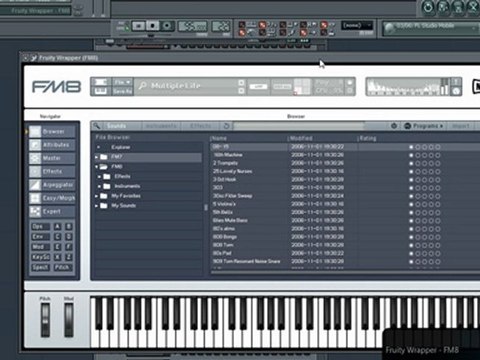
Task: Expand the FM7 folder tree arrow
Action: pos(96,157)
